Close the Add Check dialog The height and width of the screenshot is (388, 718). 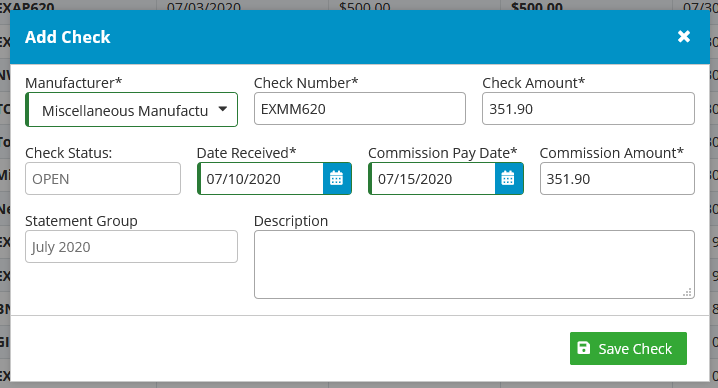point(684,36)
